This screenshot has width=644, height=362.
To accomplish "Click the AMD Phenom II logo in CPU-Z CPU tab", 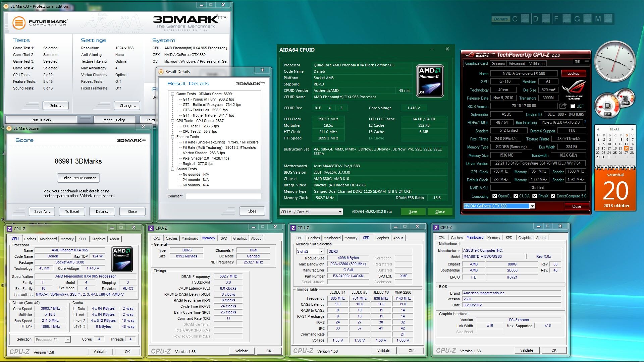I will (x=122, y=259).
